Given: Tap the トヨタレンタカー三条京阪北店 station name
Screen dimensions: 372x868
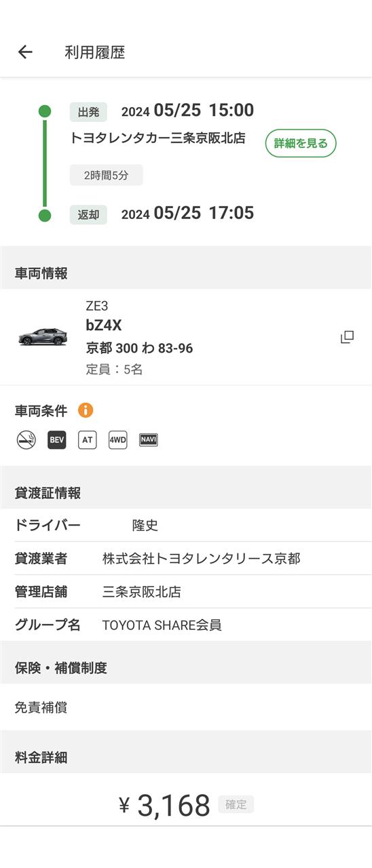Looking at the screenshot, I should click(158, 138).
